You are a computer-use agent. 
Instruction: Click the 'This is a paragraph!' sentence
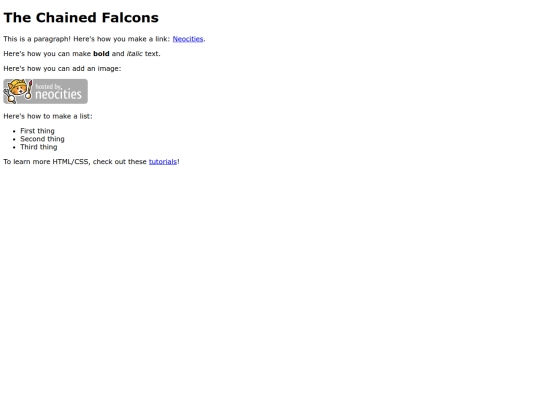point(37,39)
